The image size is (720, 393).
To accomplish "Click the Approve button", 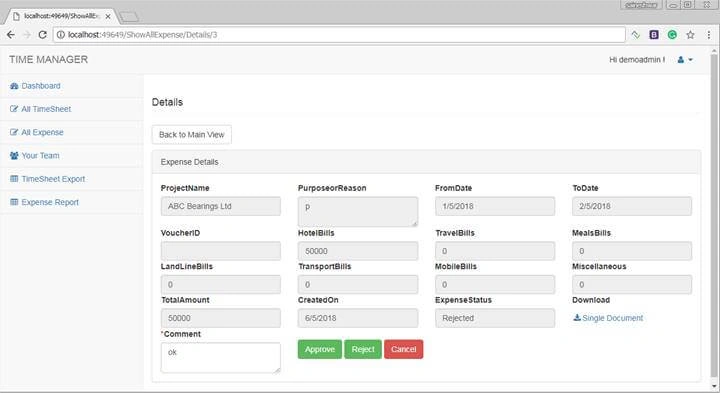I will 320,349.
